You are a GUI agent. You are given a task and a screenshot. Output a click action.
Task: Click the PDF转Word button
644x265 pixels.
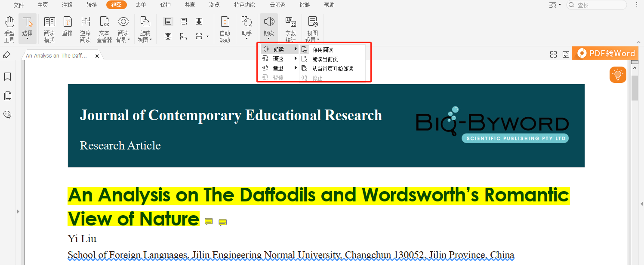pyautogui.click(x=607, y=53)
